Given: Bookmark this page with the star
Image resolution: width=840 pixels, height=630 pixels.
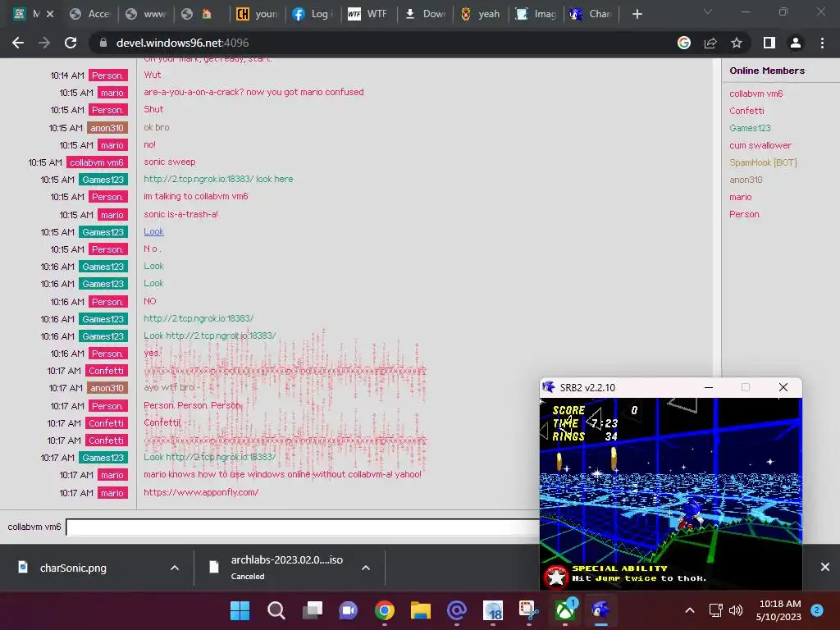Looking at the screenshot, I should click(737, 43).
